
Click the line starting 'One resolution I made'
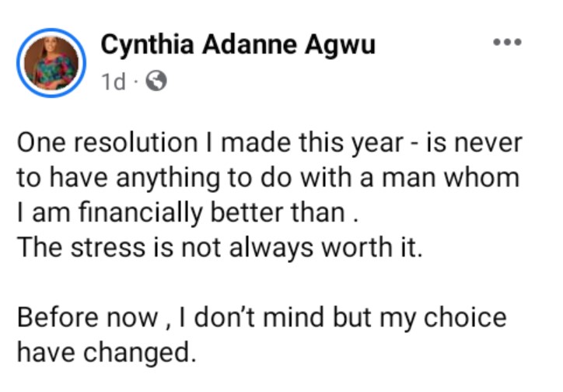(269, 145)
